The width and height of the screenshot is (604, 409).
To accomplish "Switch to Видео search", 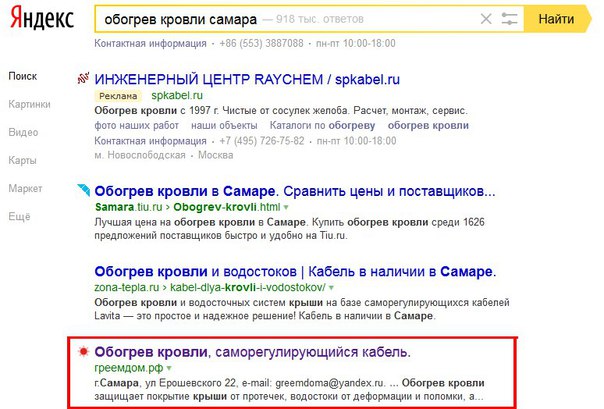I will [23, 132].
